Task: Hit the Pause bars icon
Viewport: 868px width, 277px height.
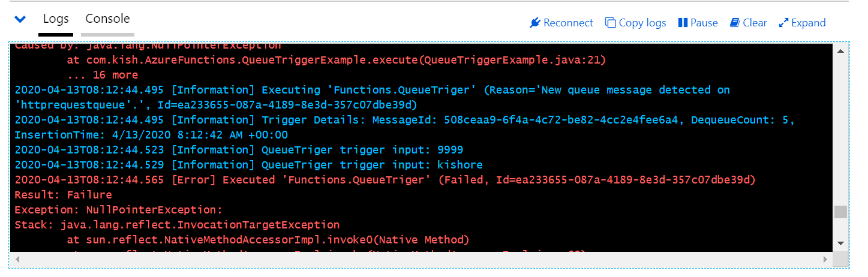Action: [683, 23]
